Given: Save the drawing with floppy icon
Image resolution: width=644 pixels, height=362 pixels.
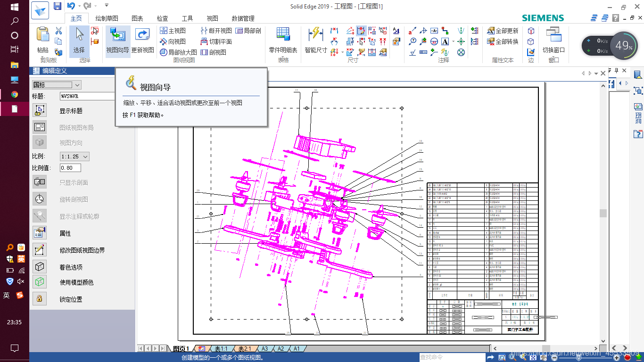Looking at the screenshot, I should click(x=58, y=6).
